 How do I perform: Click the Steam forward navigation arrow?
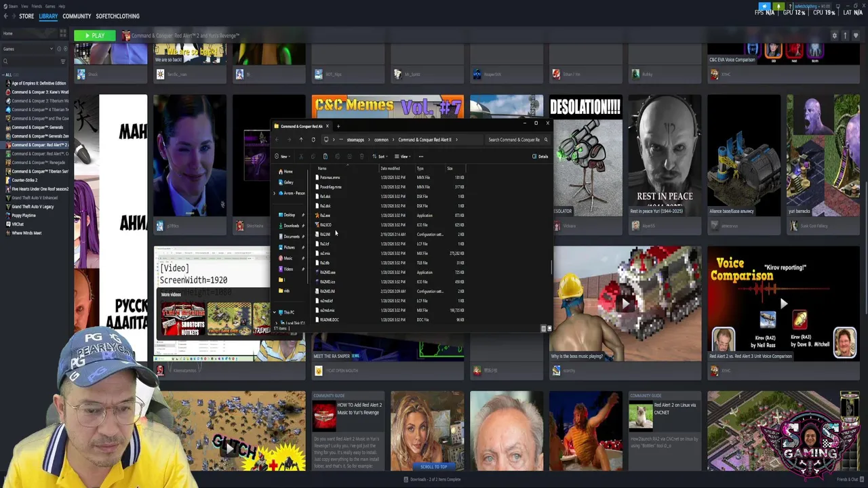click(14, 16)
